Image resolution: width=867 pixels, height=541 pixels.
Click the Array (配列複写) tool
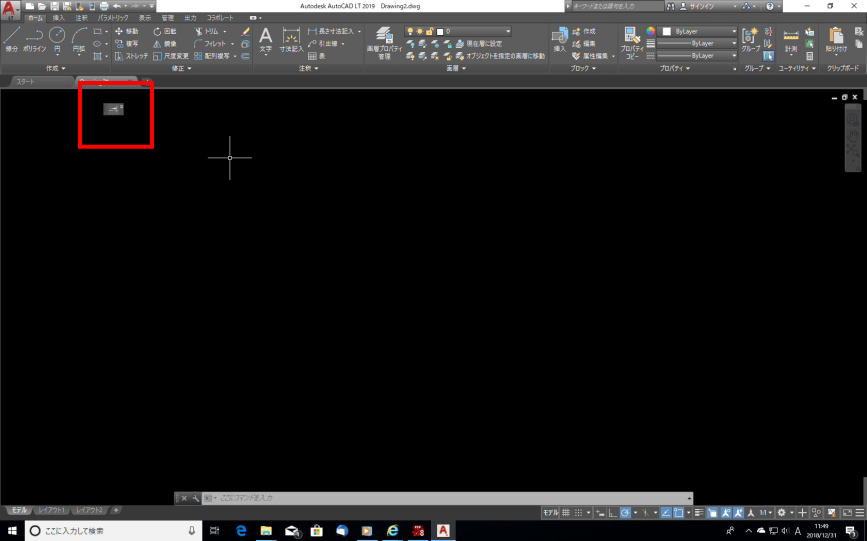coord(212,56)
